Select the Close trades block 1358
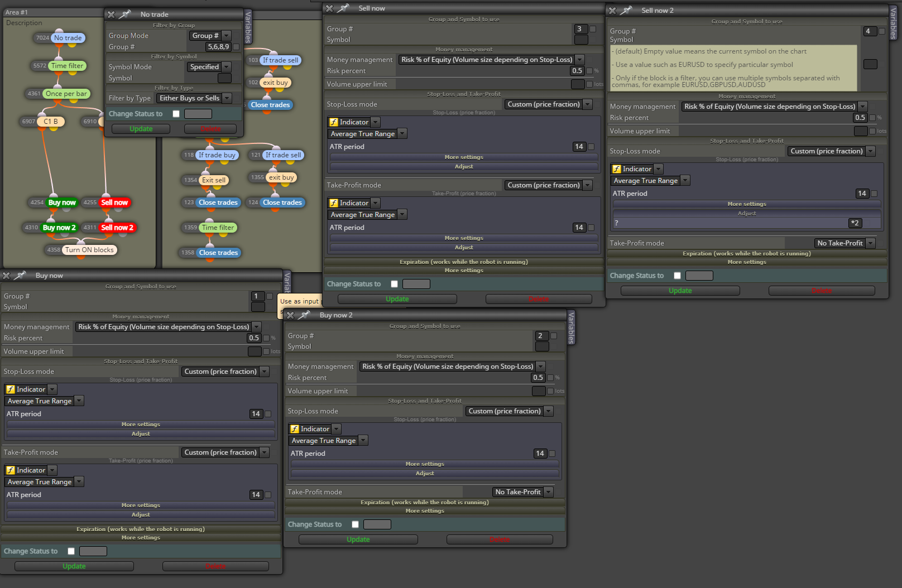Image resolution: width=902 pixels, height=588 pixels. tap(218, 253)
